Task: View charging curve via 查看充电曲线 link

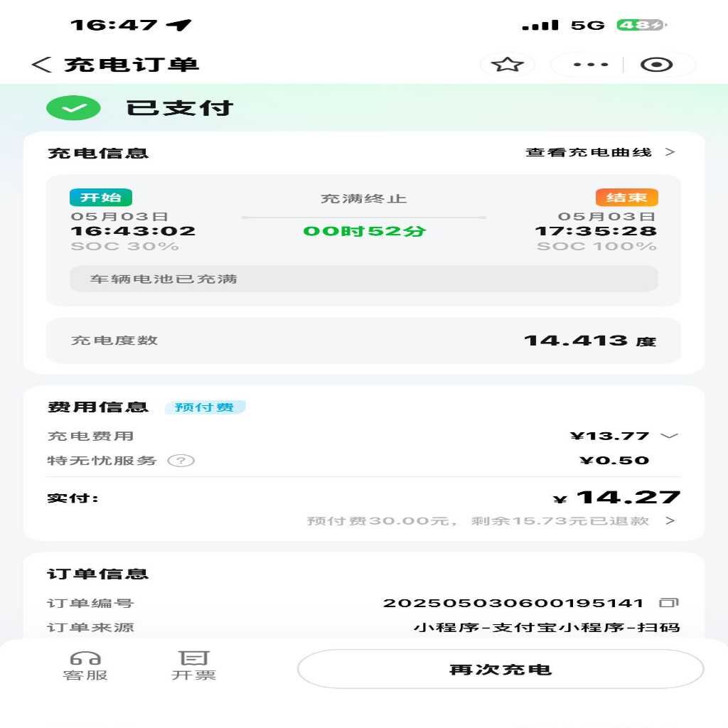Action: coord(588,152)
